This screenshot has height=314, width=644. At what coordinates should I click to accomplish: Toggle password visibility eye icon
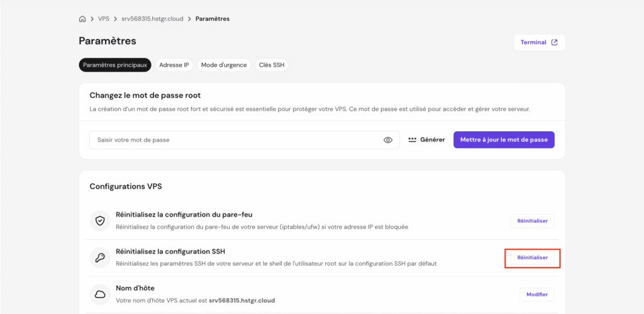point(388,140)
